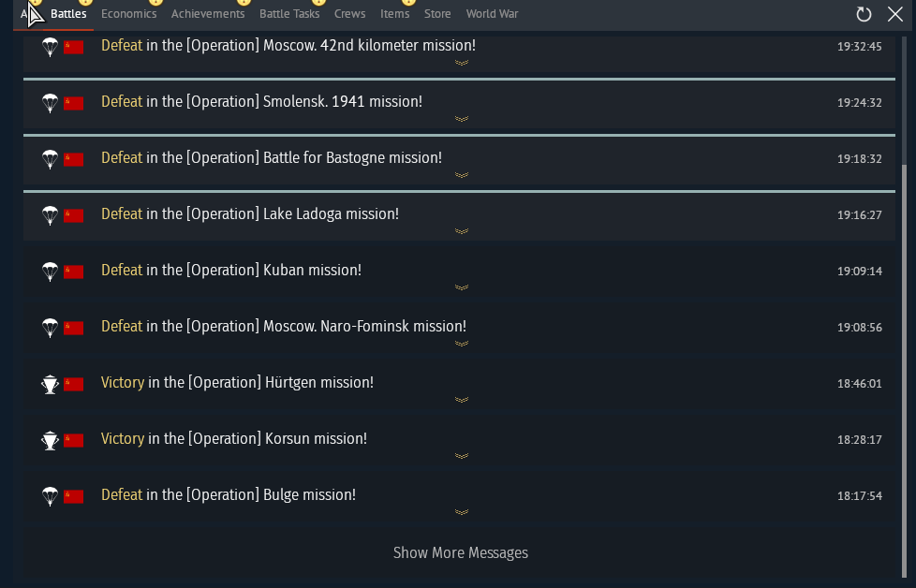Expand the Moscow. Naro-Fominsk message chevron

tap(462, 344)
